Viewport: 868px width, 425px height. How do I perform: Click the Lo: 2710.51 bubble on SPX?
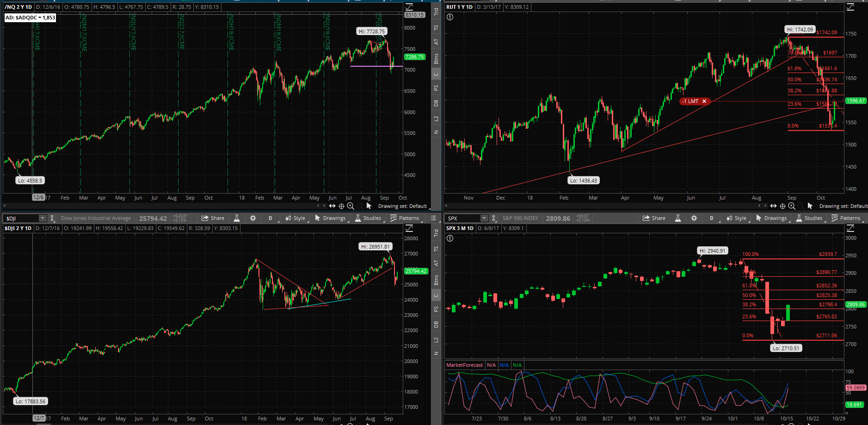pos(786,348)
